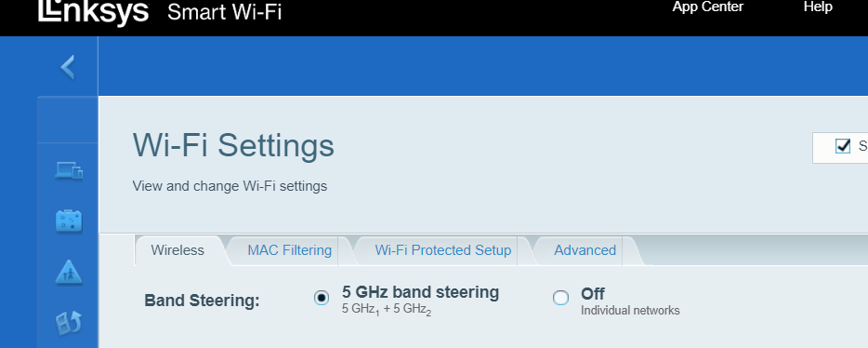Open the Advanced tab
This screenshot has width=868, height=348.
585,250
